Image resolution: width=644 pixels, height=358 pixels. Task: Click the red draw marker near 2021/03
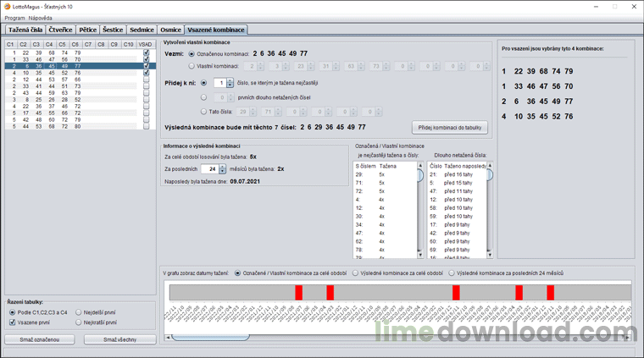pyautogui.click(x=330, y=293)
